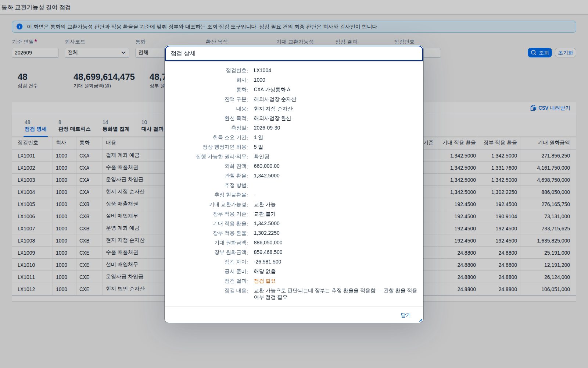Click the 2026-09-30 측정일 value

click(x=267, y=128)
